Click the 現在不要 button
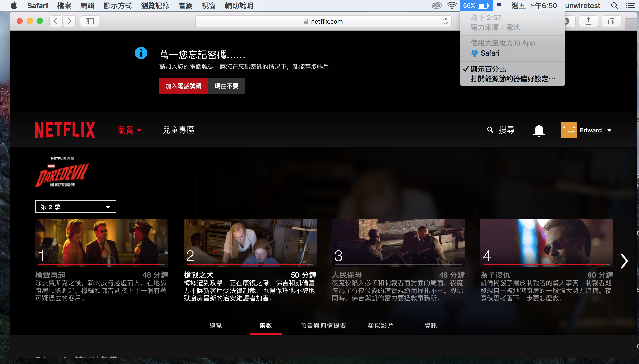The height and width of the screenshot is (364, 639). click(x=226, y=86)
